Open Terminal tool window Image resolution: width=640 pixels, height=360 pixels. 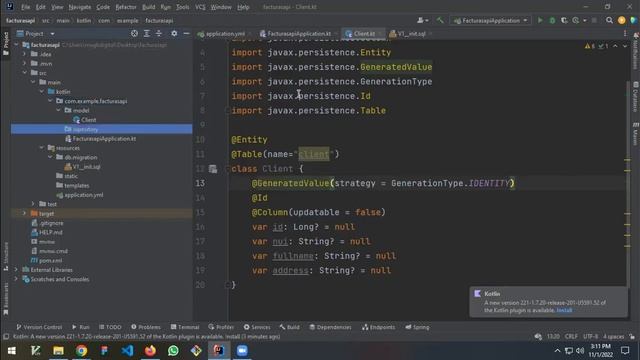(185, 327)
